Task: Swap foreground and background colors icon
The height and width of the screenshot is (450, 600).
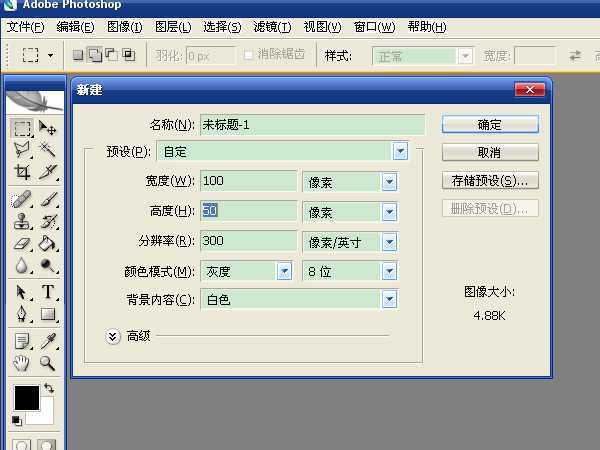Action: coord(48,388)
